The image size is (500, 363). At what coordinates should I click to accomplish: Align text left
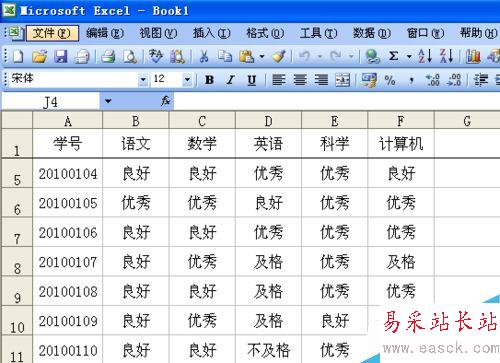click(x=279, y=80)
